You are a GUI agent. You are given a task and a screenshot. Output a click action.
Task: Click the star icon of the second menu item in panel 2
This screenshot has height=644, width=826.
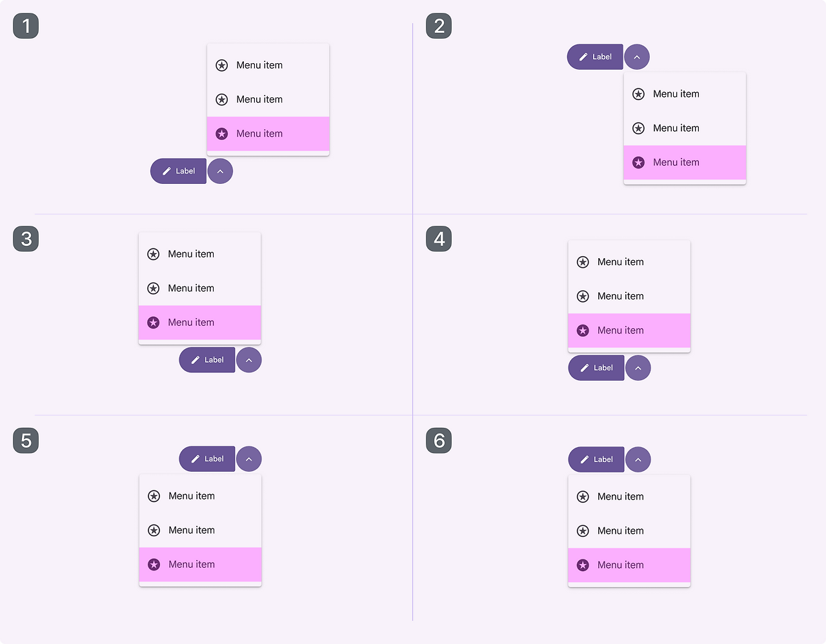coord(638,128)
